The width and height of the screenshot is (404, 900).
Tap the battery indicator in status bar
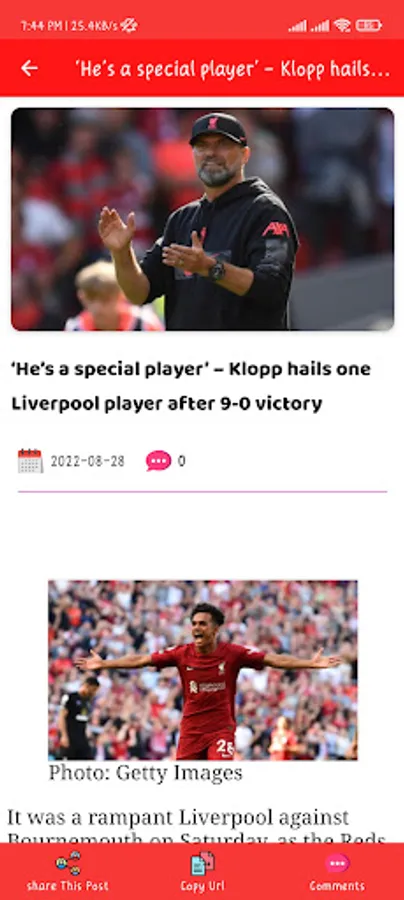[368, 25]
